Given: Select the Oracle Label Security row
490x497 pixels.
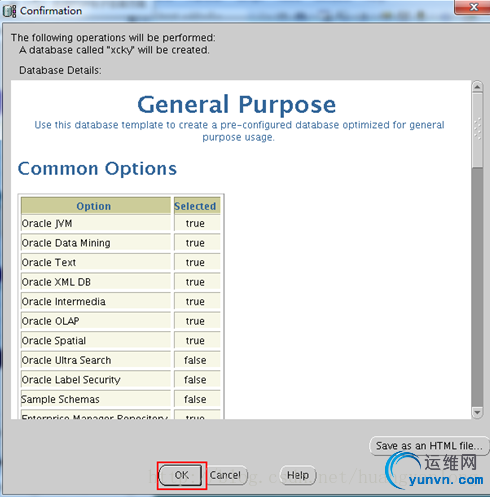Looking at the screenshot, I should click(121, 380).
